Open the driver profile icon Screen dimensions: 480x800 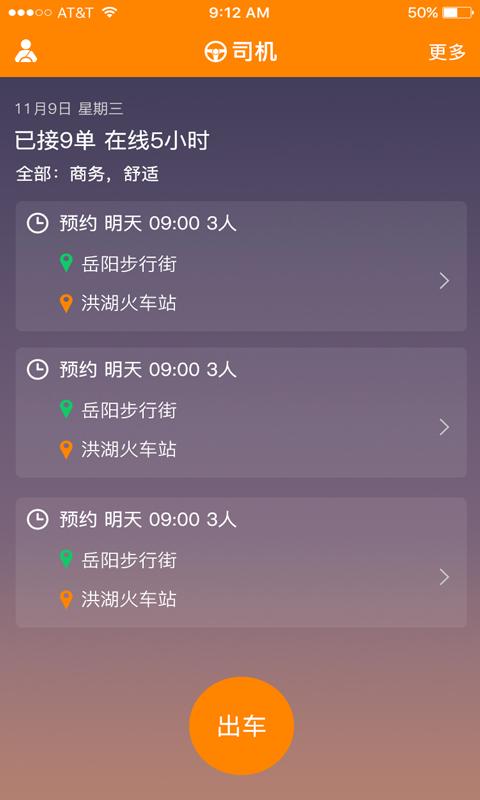point(26,51)
